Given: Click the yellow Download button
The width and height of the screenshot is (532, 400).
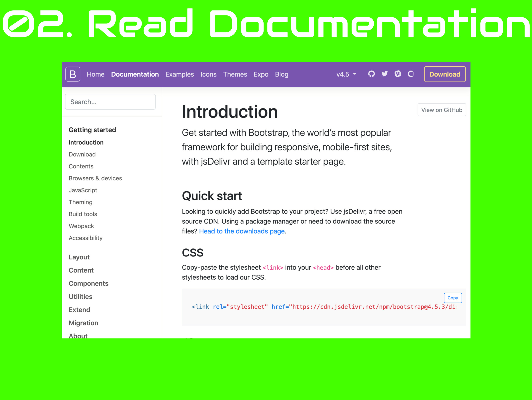Looking at the screenshot, I should pyautogui.click(x=445, y=74).
